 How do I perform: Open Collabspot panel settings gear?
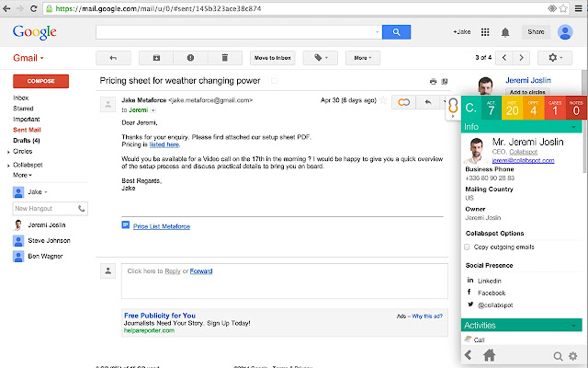tap(573, 356)
